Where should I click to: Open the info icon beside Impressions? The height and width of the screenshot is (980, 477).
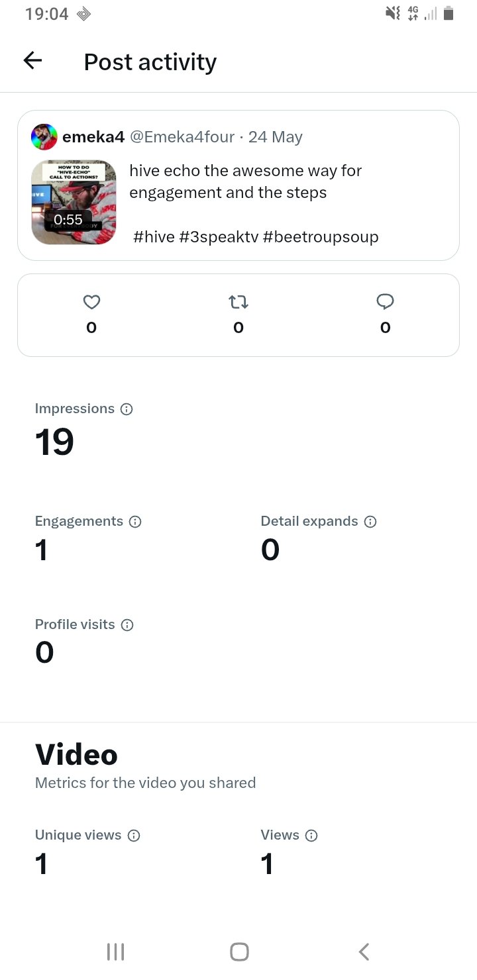pyautogui.click(x=127, y=409)
